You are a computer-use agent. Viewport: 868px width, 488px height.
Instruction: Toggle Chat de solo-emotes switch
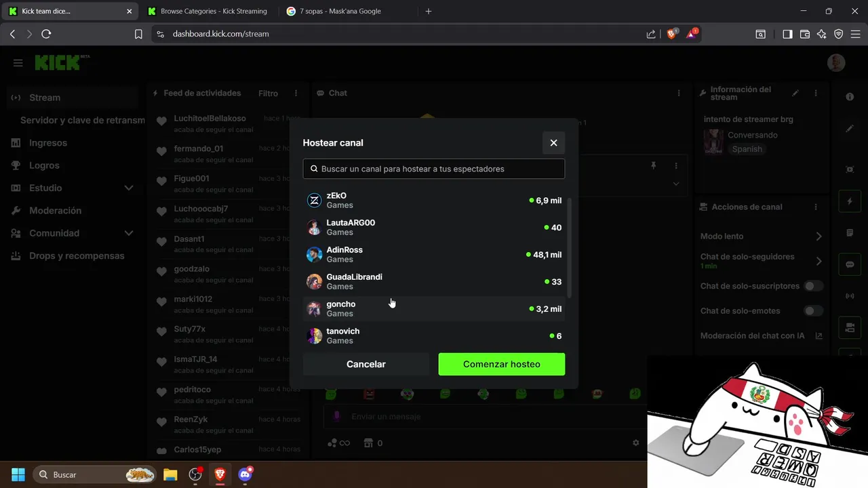(x=813, y=311)
